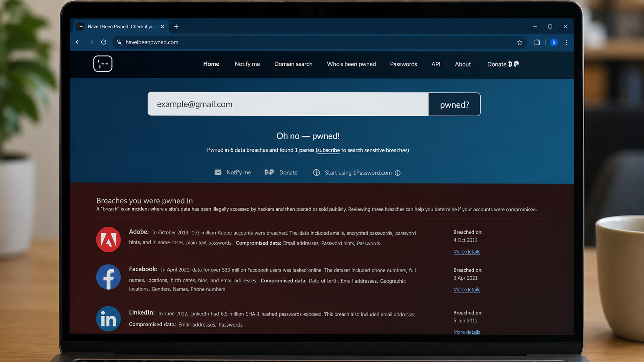This screenshot has height=362, width=644.
Task: Click the 'LinkedIn:' breach title
Action: coord(142,312)
